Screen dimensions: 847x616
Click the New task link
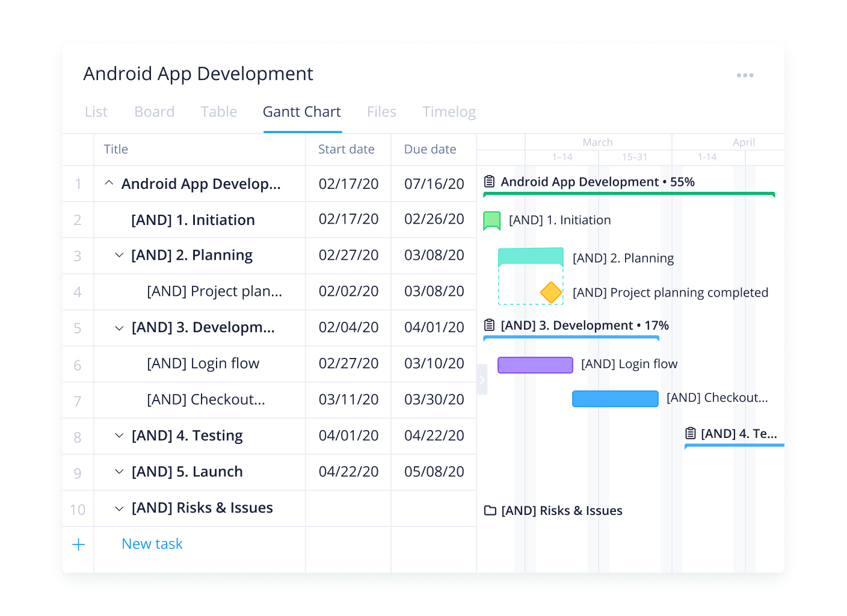152,544
